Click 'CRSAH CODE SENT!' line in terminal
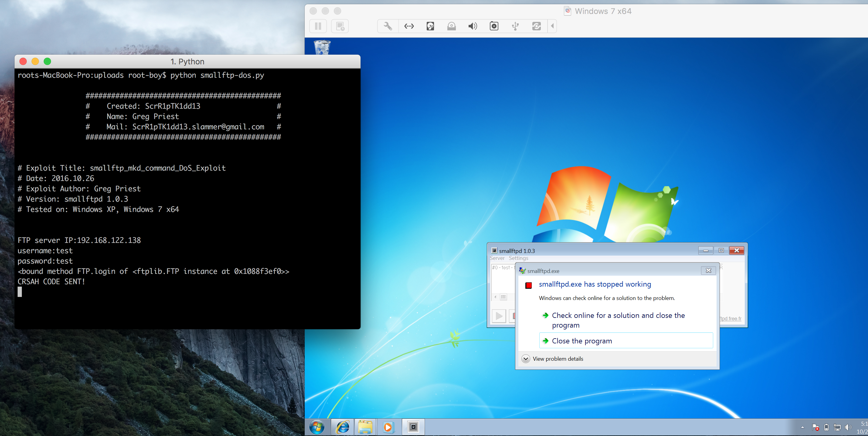Screen dimensions: 868x436 (51, 281)
